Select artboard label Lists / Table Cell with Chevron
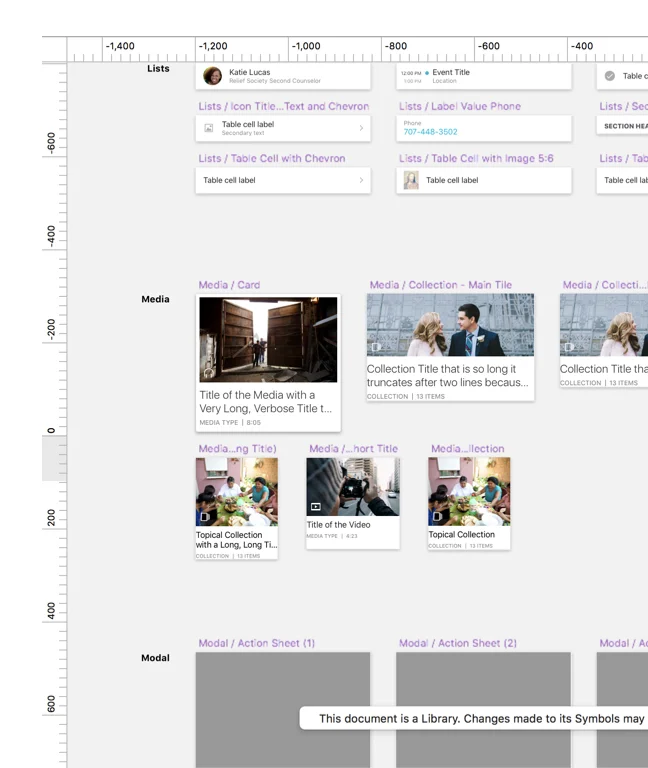The width and height of the screenshot is (648, 768). click(272, 158)
